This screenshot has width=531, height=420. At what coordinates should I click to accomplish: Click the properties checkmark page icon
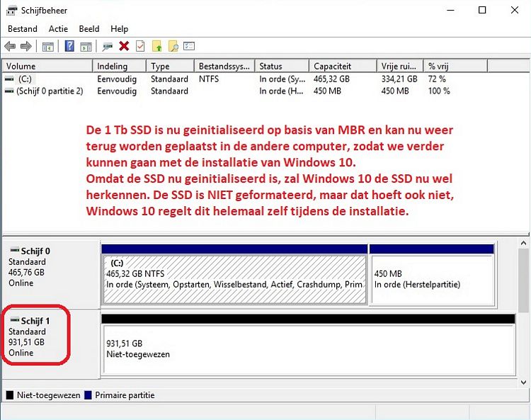pyautogui.click(x=140, y=46)
